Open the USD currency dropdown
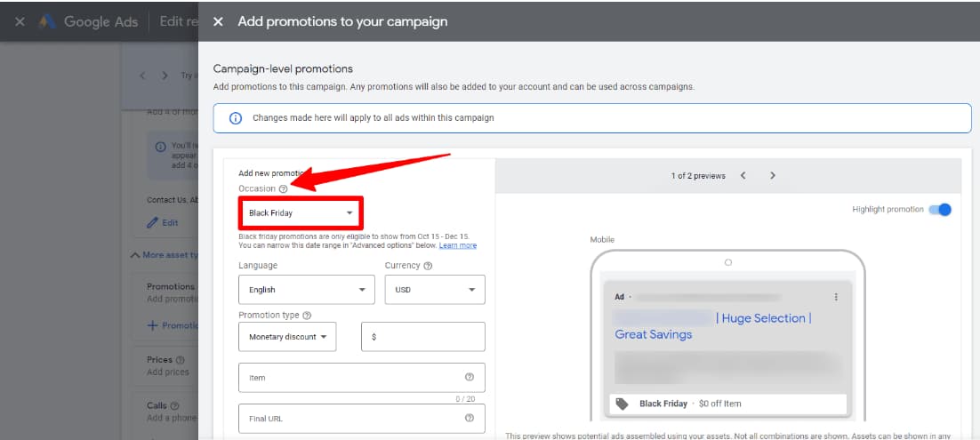This screenshot has width=980, height=440. click(434, 290)
